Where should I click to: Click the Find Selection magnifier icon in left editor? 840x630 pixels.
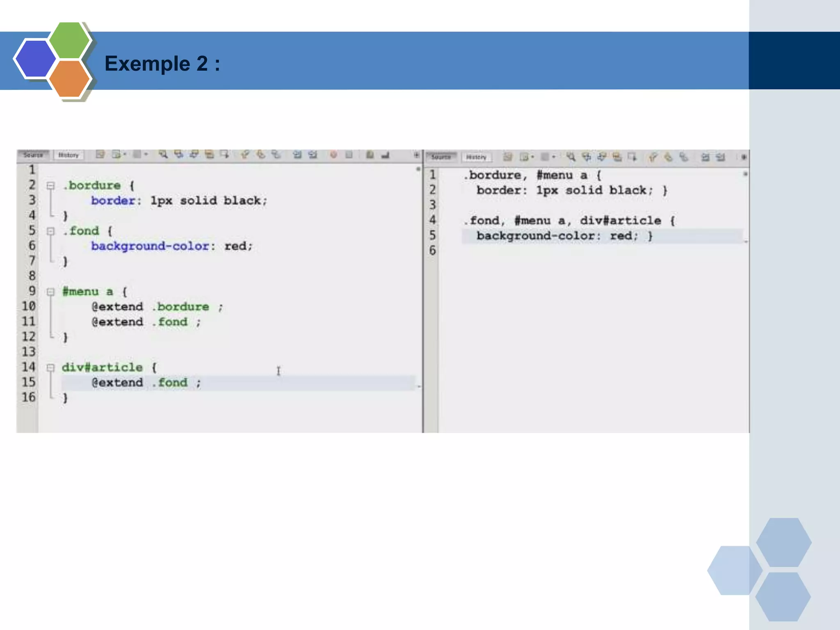click(x=163, y=155)
